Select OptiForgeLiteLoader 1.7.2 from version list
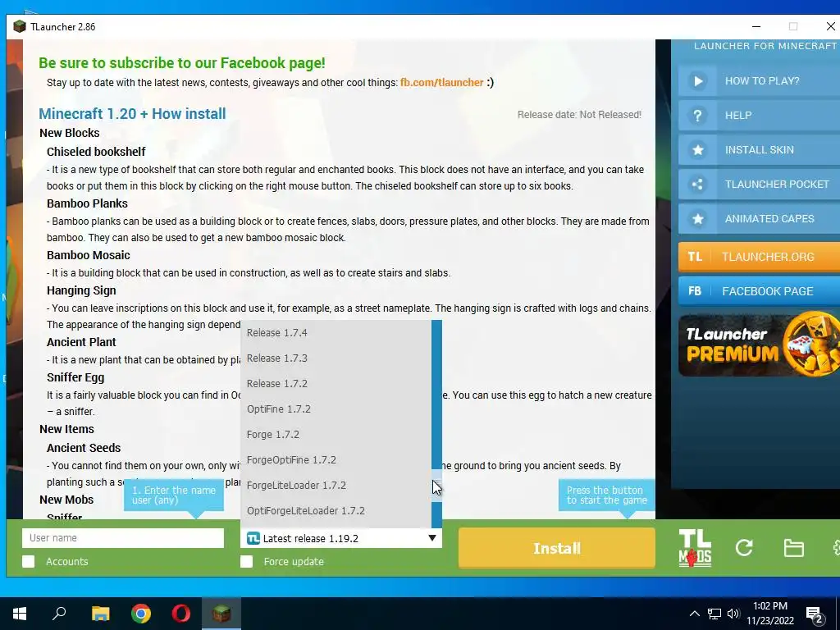The image size is (840, 630). (x=336, y=511)
